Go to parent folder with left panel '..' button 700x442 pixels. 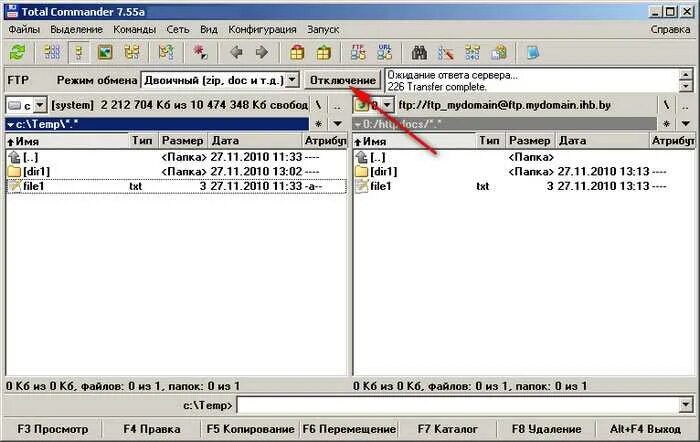(x=337, y=105)
